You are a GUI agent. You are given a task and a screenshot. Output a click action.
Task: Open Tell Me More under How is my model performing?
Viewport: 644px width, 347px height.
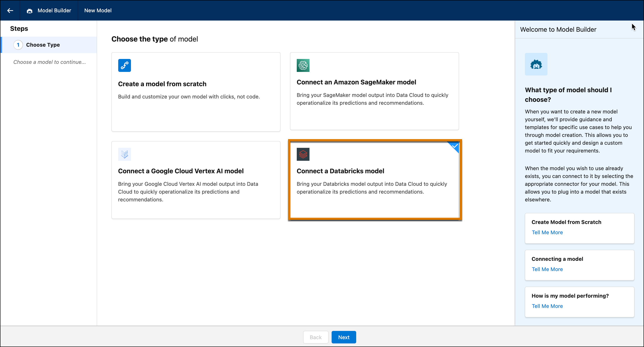[547, 306]
